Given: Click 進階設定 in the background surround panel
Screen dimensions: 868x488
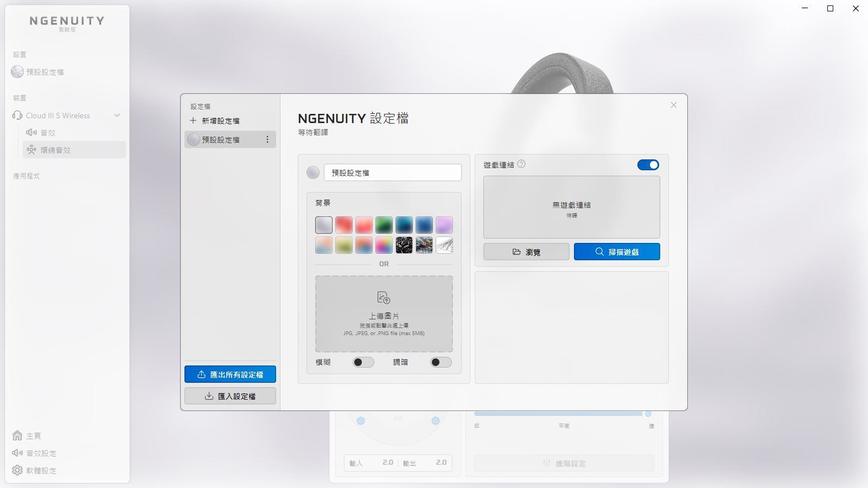Looking at the screenshot, I should [564, 463].
